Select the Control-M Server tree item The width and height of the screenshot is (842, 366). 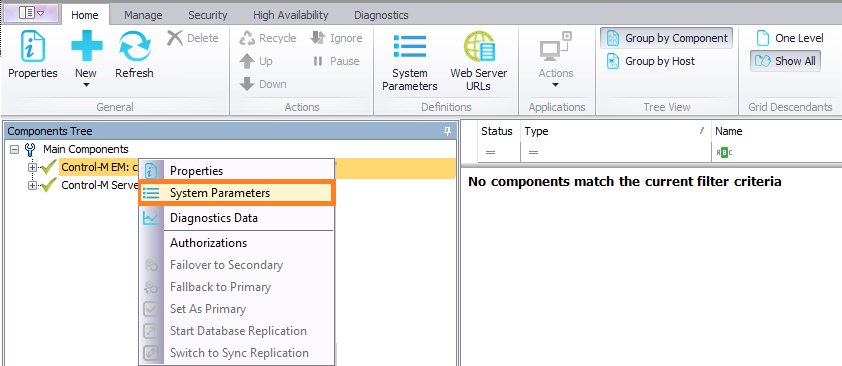100,185
